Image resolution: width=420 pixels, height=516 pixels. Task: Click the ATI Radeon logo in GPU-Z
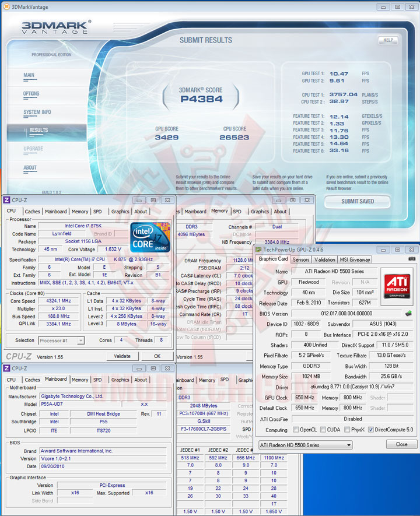click(x=397, y=286)
